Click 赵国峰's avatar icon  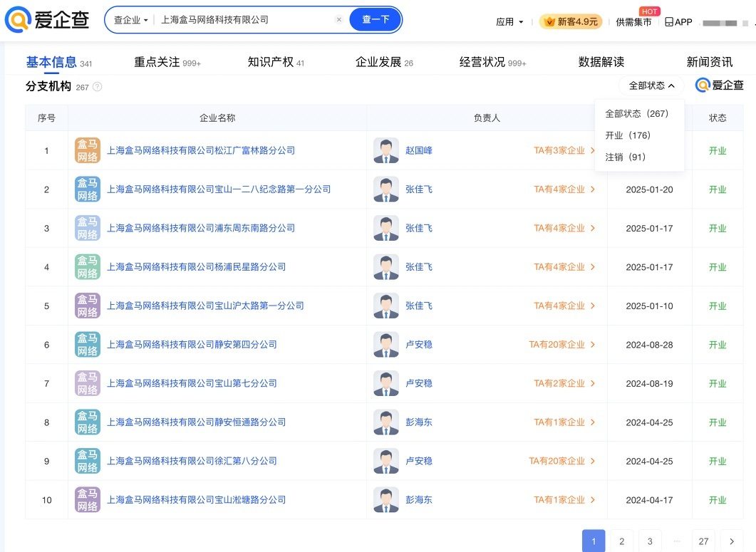386,150
